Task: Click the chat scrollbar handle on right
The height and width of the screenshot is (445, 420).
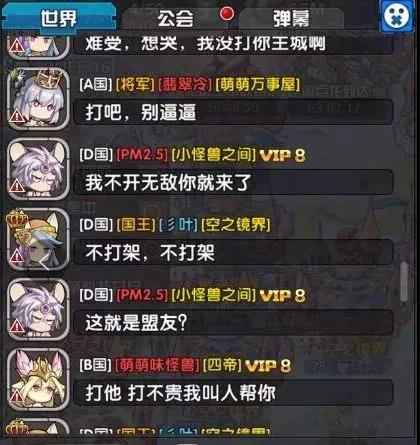Action: click(x=404, y=282)
